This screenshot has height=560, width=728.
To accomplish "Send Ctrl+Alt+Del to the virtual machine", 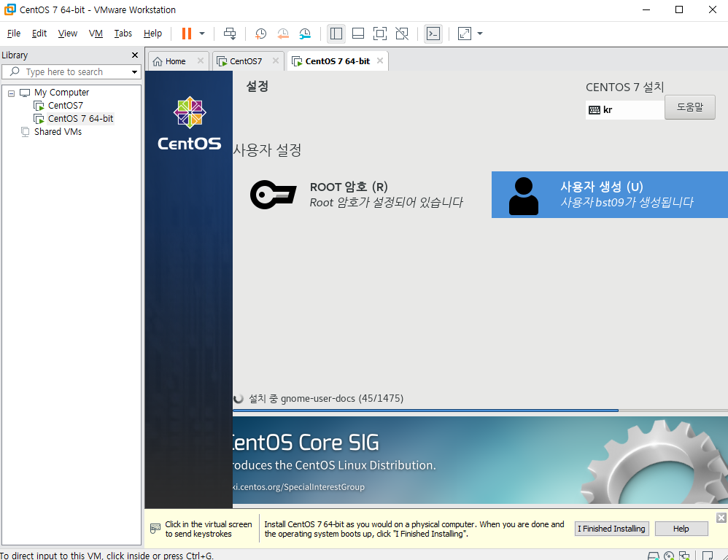I will pos(230,34).
